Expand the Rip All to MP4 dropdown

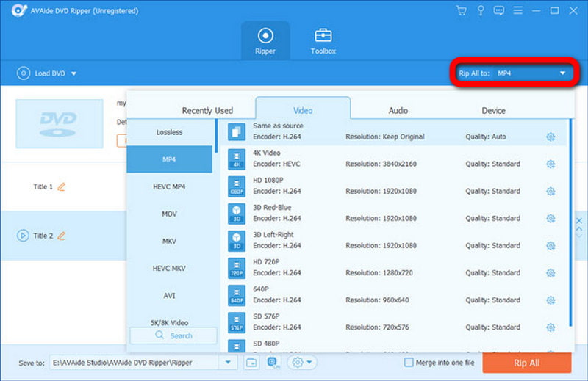(x=562, y=73)
